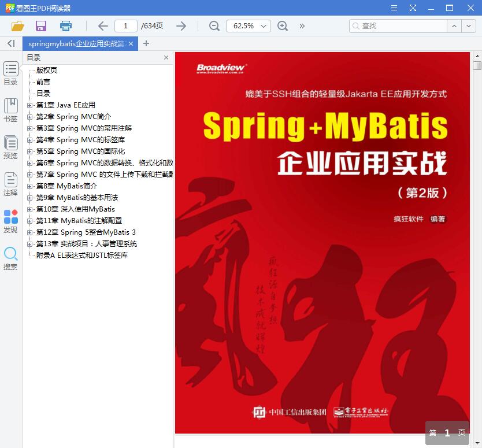Expand 第13章 实战项目 tree node

[29, 244]
